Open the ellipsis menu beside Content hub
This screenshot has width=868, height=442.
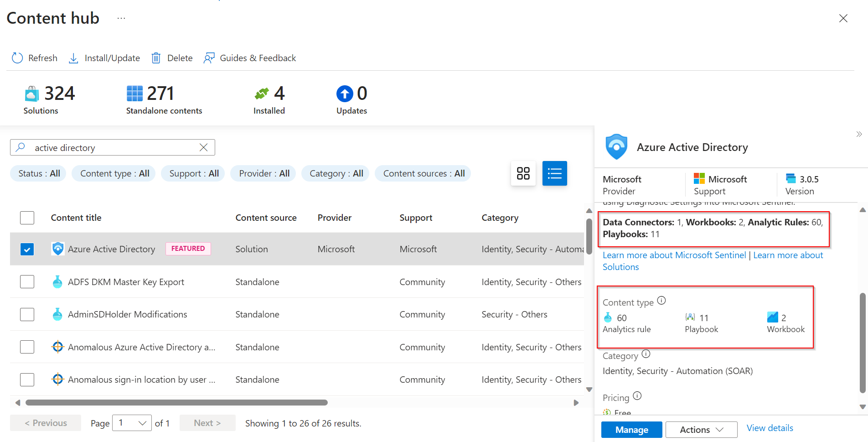(x=121, y=18)
